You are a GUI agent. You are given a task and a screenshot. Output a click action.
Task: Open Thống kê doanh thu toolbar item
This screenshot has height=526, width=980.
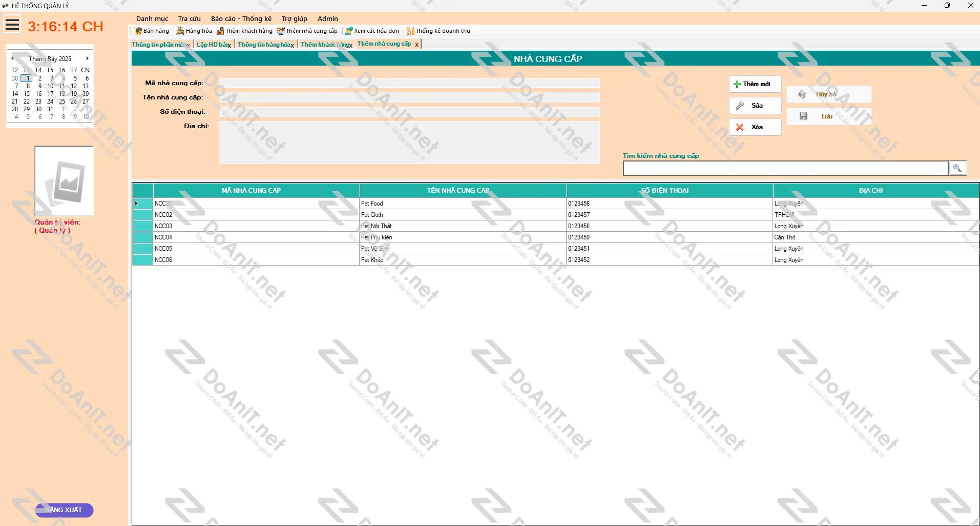pos(439,31)
